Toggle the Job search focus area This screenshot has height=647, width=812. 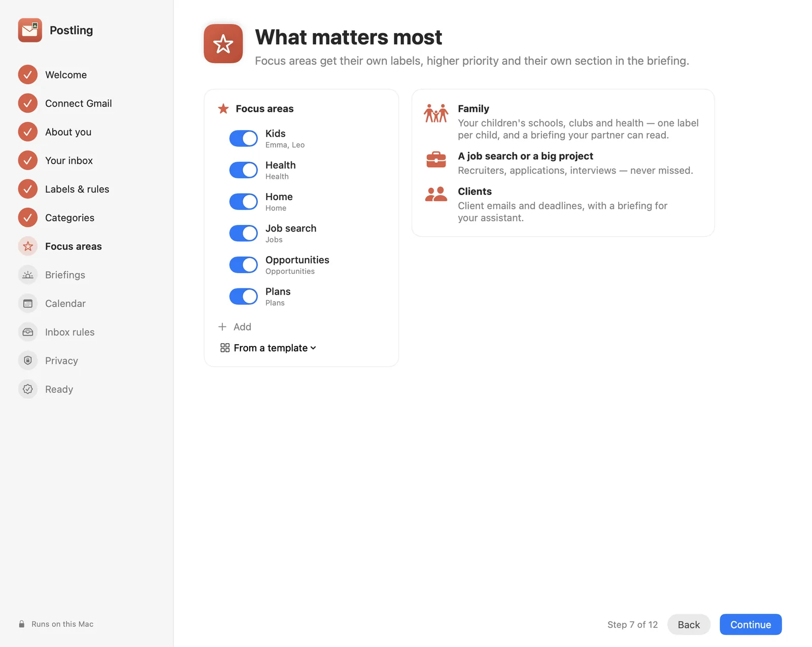244,233
